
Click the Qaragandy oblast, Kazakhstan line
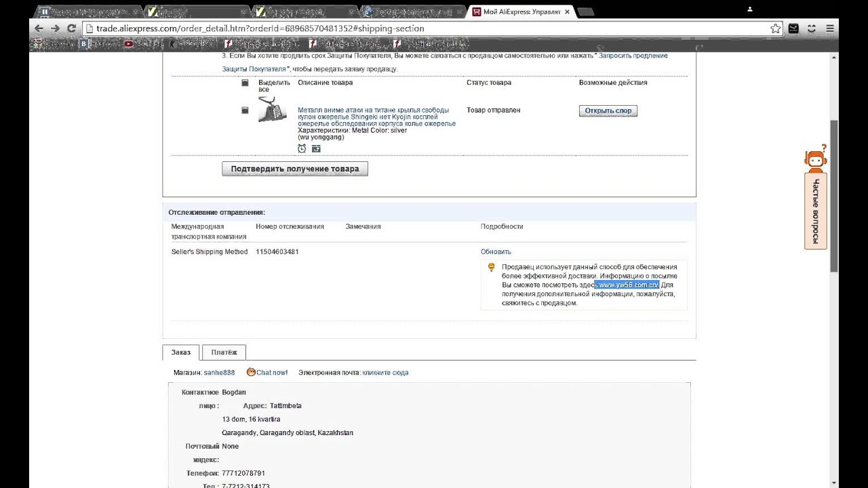[288, 433]
